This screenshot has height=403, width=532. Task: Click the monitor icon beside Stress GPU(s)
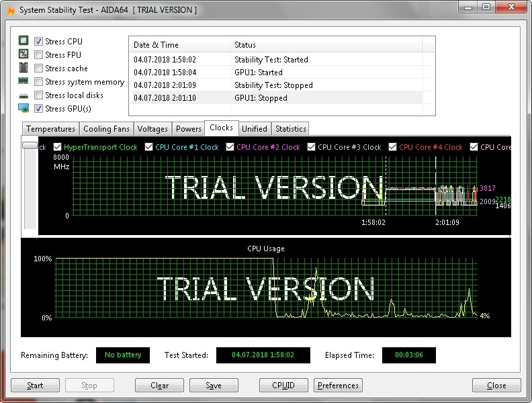[24, 108]
